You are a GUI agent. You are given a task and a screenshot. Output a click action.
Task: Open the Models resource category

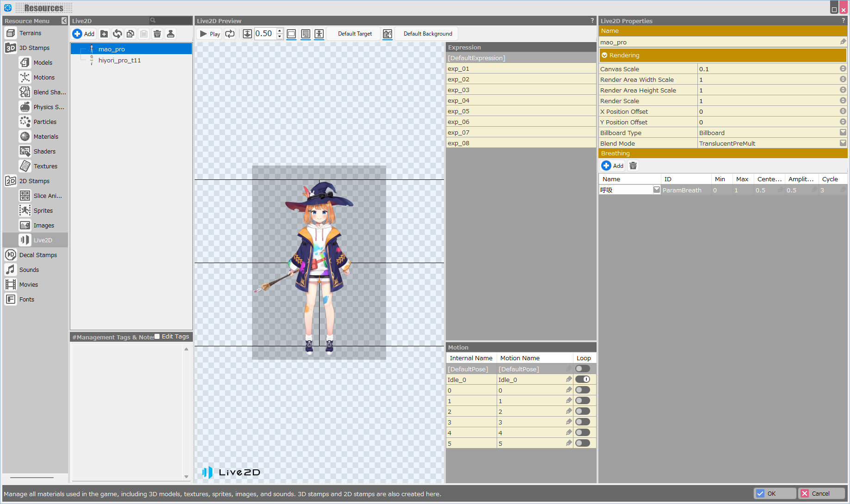tap(43, 63)
